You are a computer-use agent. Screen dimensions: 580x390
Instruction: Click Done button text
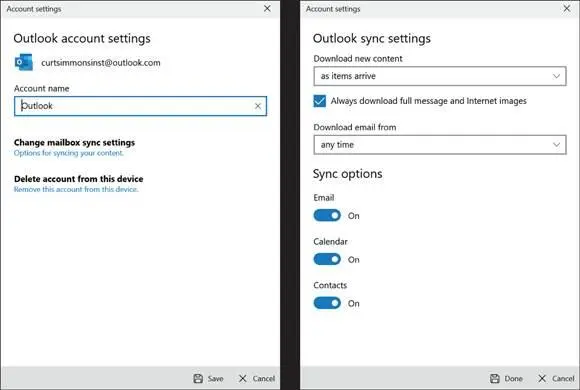513,379
